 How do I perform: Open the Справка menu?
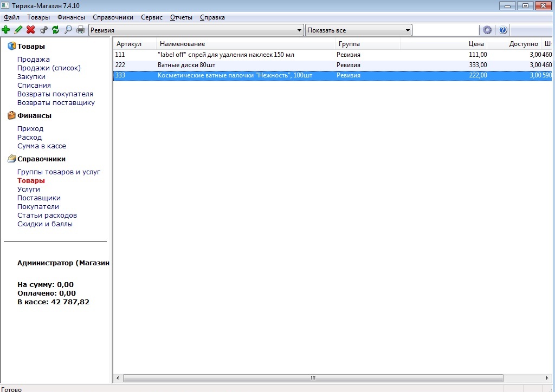pos(212,17)
